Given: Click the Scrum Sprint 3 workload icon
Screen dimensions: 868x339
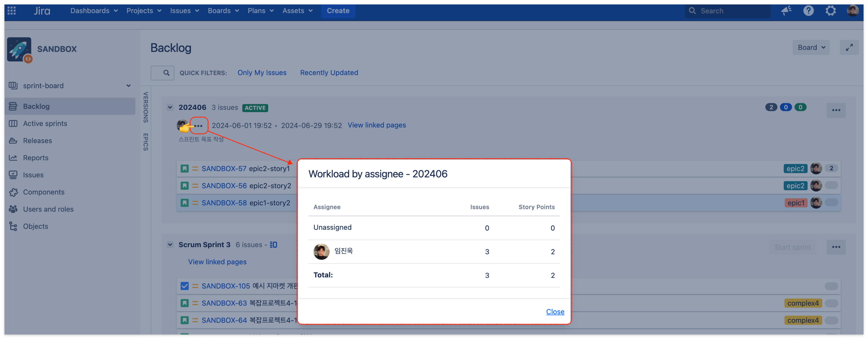Looking at the screenshot, I should point(273,245).
